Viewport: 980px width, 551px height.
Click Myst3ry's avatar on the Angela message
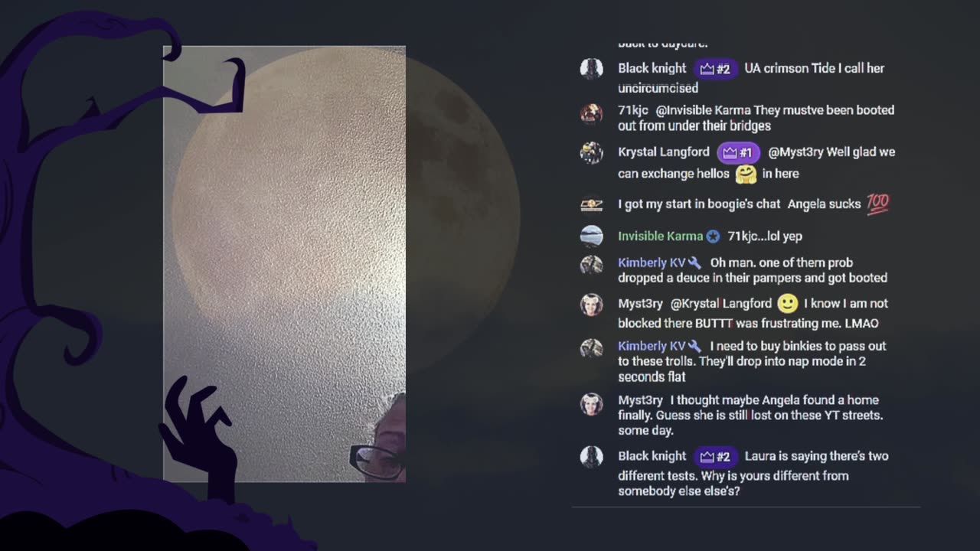click(x=591, y=404)
